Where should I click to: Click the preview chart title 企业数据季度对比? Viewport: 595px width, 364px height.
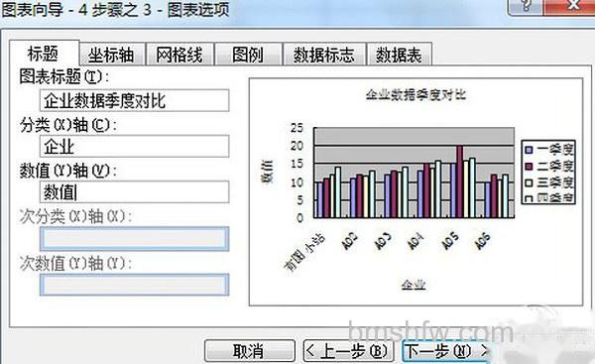[416, 95]
